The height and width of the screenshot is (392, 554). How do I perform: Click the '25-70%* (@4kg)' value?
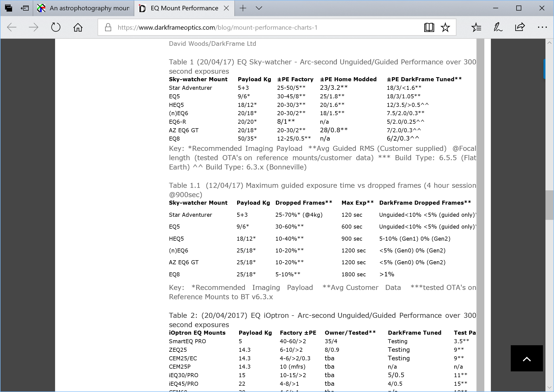click(x=299, y=215)
